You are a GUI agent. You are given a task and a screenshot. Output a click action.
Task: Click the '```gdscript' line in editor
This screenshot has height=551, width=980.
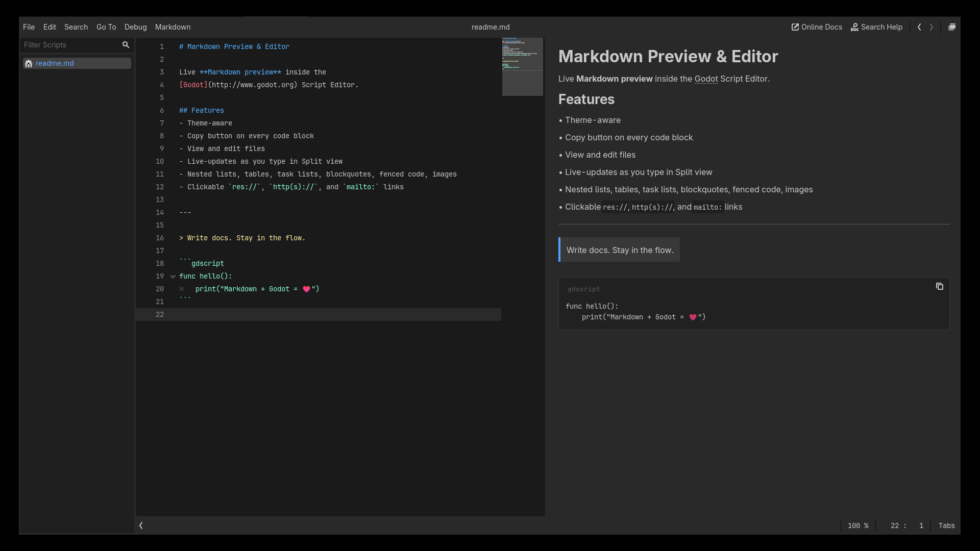[x=202, y=263]
